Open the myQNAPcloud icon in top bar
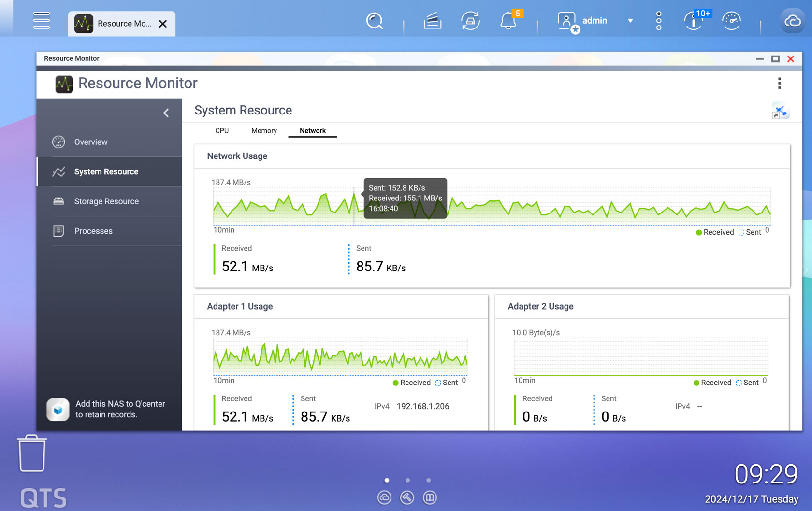This screenshot has width=812, height=511. click(793, 21)
